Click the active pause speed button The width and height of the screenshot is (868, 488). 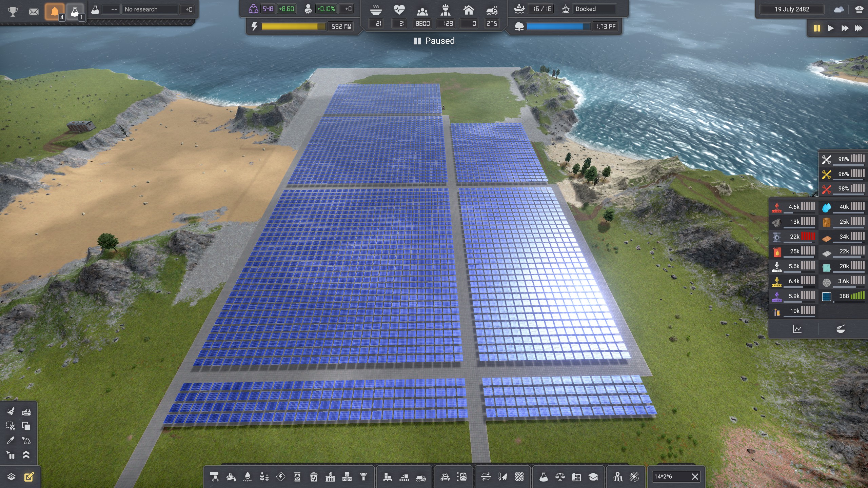coord(817,28)
